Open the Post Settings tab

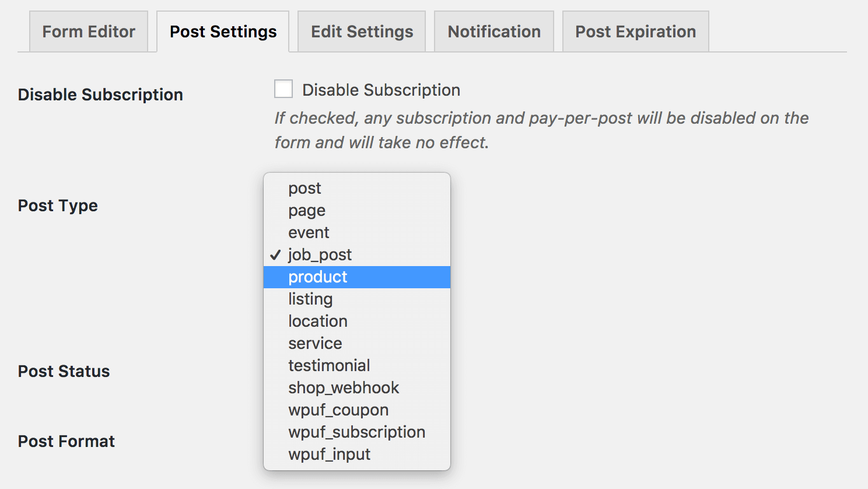click(x=222, y=32)
